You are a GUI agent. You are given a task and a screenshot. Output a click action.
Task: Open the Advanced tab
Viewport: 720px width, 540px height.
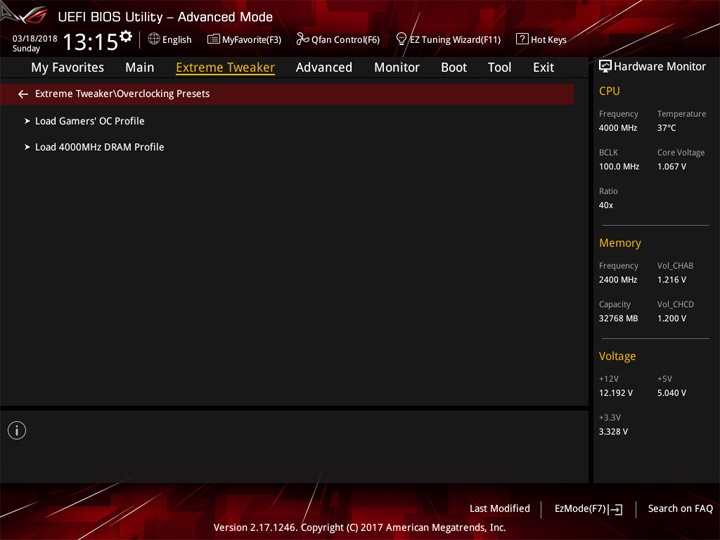[x=324, y=68]
